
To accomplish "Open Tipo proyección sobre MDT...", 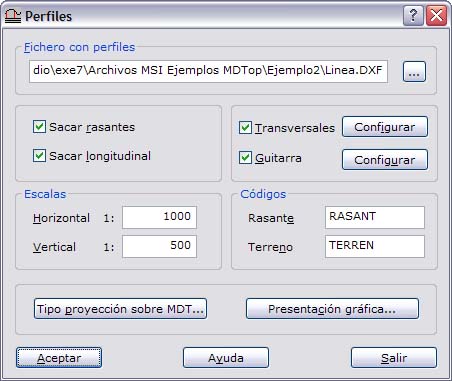I will point(120,309).
